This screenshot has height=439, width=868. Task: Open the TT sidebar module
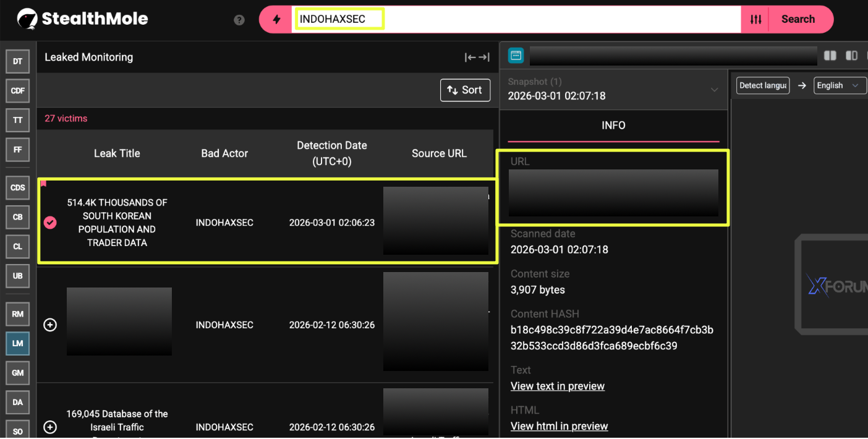pyautogui.click(x=17, y=120)
